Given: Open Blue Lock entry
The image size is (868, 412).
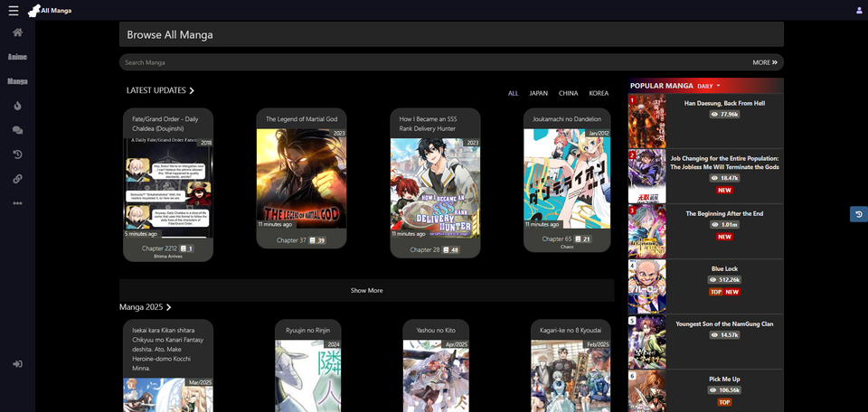Looking at the screenshot, I should tap(724, 268).
